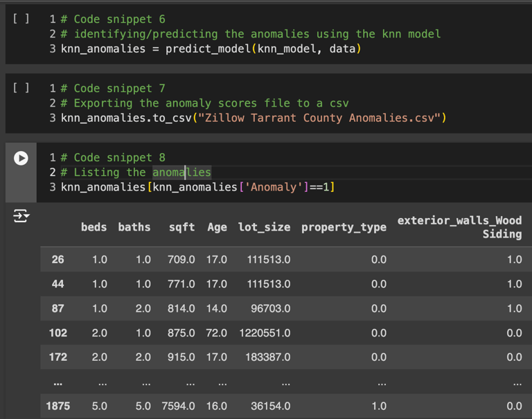The width and height of the screenshot is (532, 419).
Task: Click the lot_size value 1220551.0
Action: tap(265, 333)
